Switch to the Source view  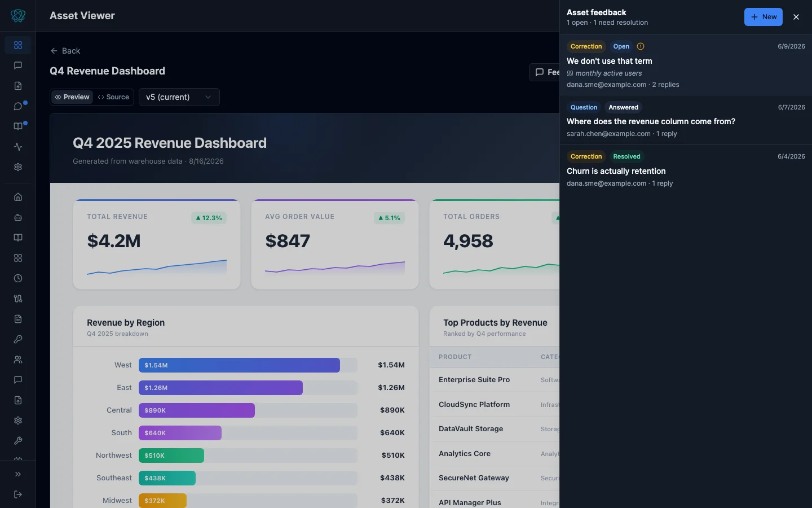click(x=113, y=97)
